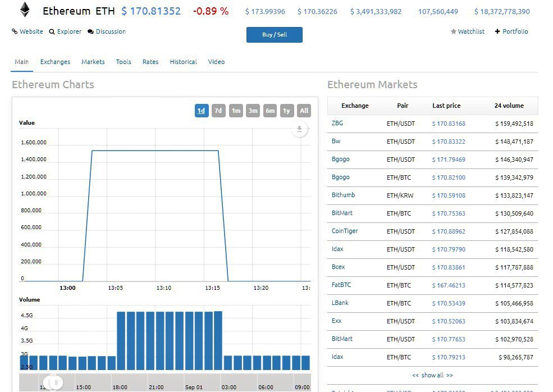Click chart download icon

click(299, 129)
